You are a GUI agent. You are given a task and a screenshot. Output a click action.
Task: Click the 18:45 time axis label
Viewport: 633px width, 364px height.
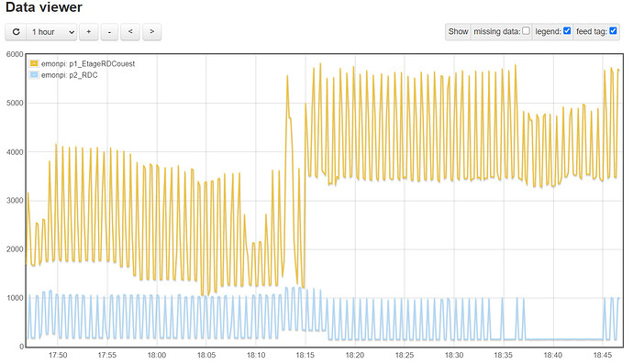[x=603, y=355]
